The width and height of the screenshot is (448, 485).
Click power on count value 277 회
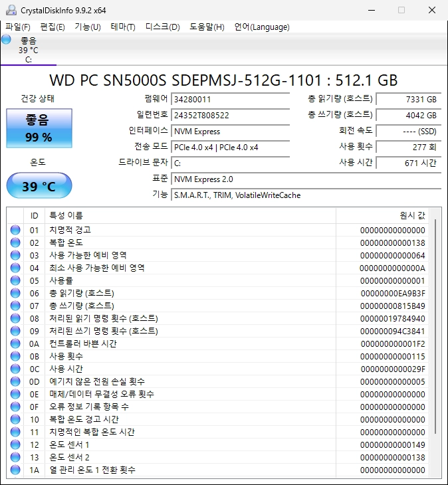(409, 147)
